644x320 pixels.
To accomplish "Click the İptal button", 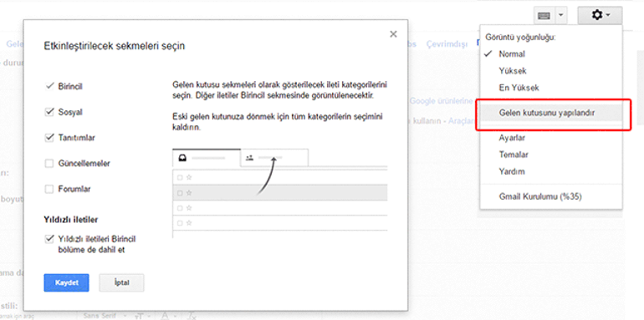I will click(x=121, y=282).
